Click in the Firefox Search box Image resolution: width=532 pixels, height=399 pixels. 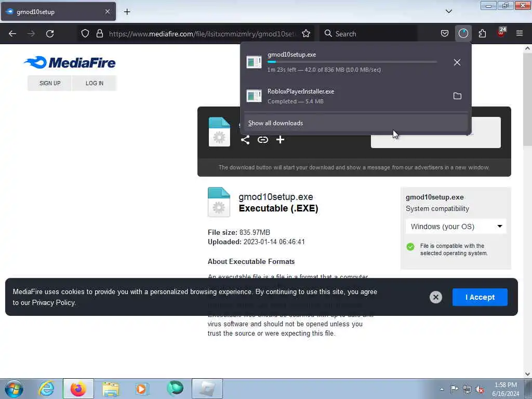369,34
